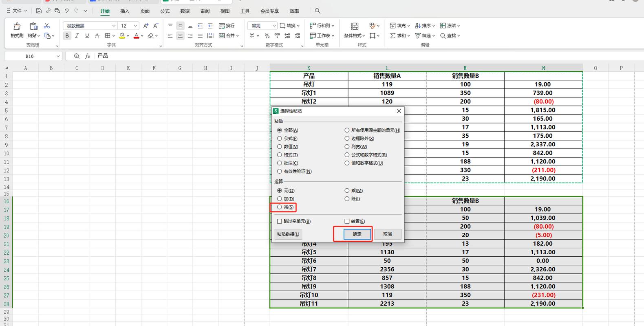The width and height of the screenshot is (644, 326).
Task: Expand the Name Box dropdown beside K16
Action: 58,56
